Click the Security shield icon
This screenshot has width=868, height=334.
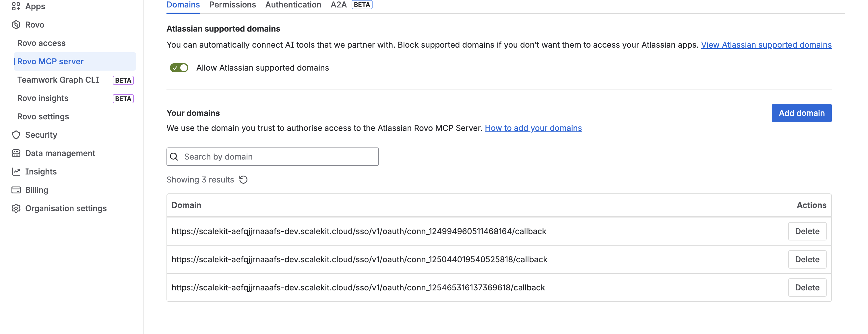pos(16,135)
